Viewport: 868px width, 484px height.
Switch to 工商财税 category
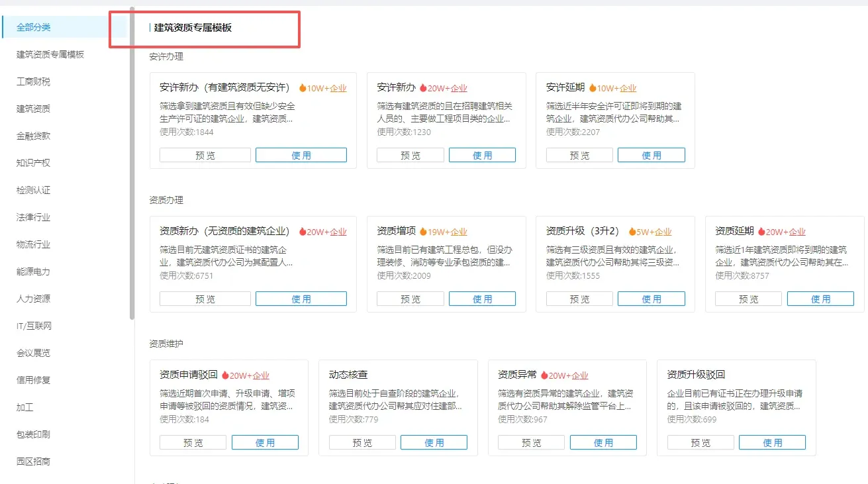(x=33, y=81)
